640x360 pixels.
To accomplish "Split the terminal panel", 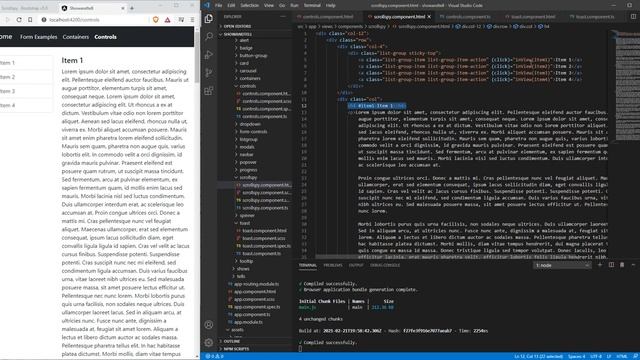I will click(611, 265).
